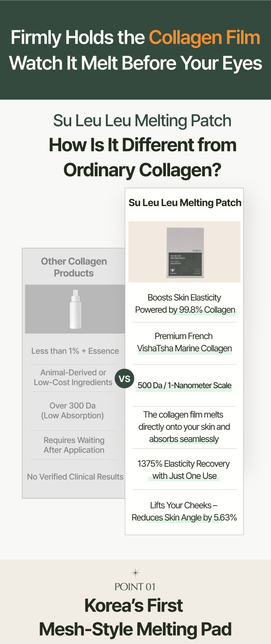This screenshot has height=644, width=271.
Task: Click "Animal-Derived or Low-Cost Ingredients" row
Action: pos(73,377)
